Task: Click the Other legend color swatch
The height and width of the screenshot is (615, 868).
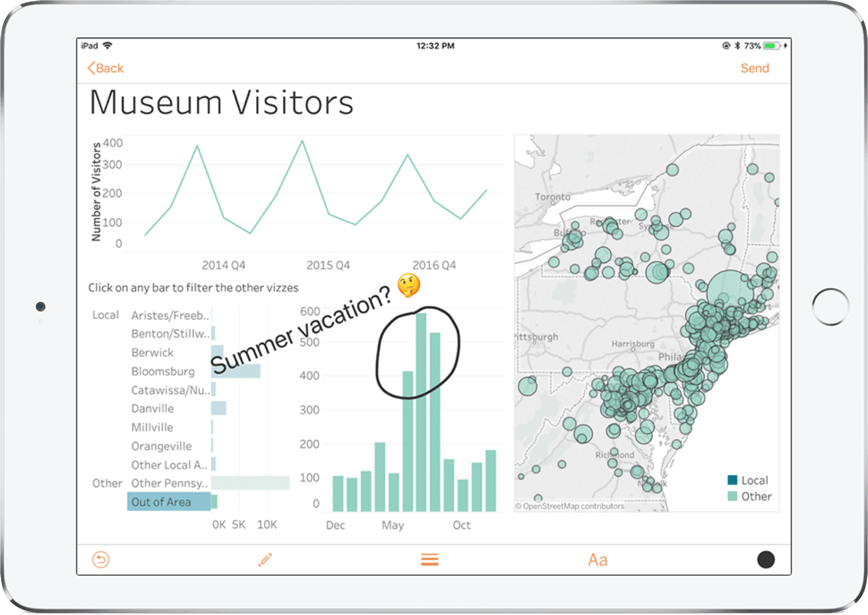Action: tap(732, 496)
